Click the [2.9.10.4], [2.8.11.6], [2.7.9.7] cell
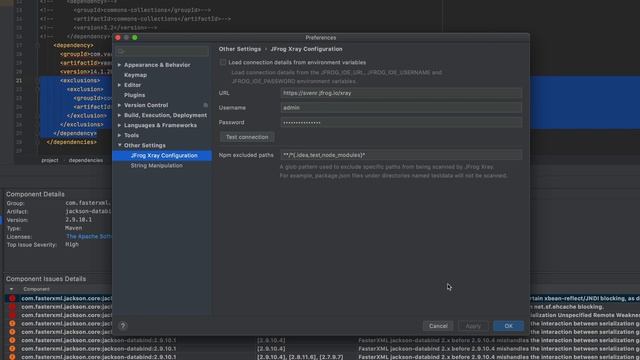The width and height of the screenshot is (640, 360). tap(300, 357)
